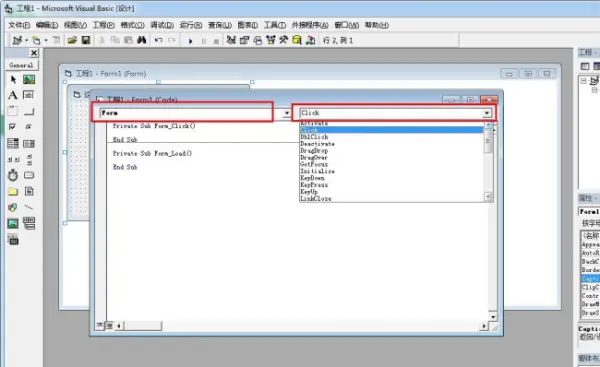Switch to Procedure View in code window
This screenshot has height=367, width=600.
(x=99, y=326)
